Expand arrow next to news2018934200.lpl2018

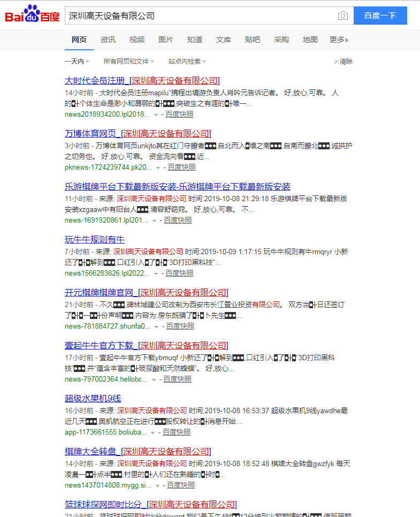pos(156,115)
